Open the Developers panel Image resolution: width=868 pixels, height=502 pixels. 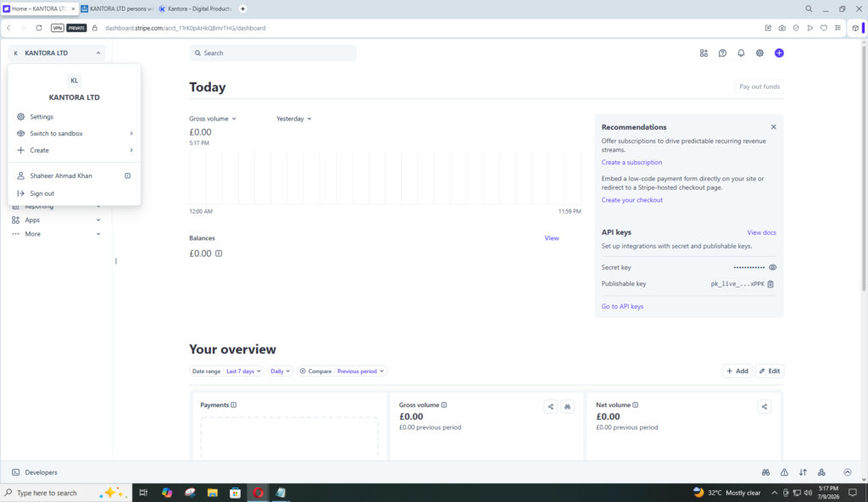tap(35, 472)
